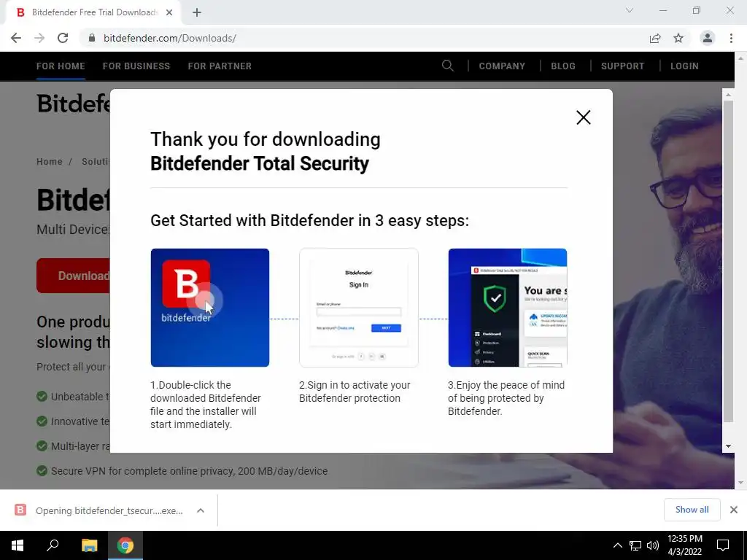Click the page scrollbar down arrow

[740, 483]
